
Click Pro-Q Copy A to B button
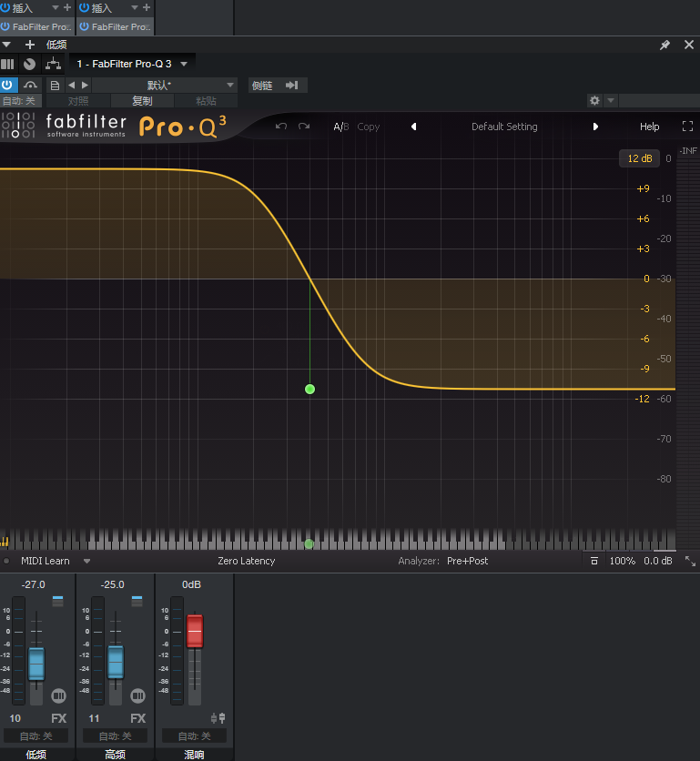coord(369,127)
